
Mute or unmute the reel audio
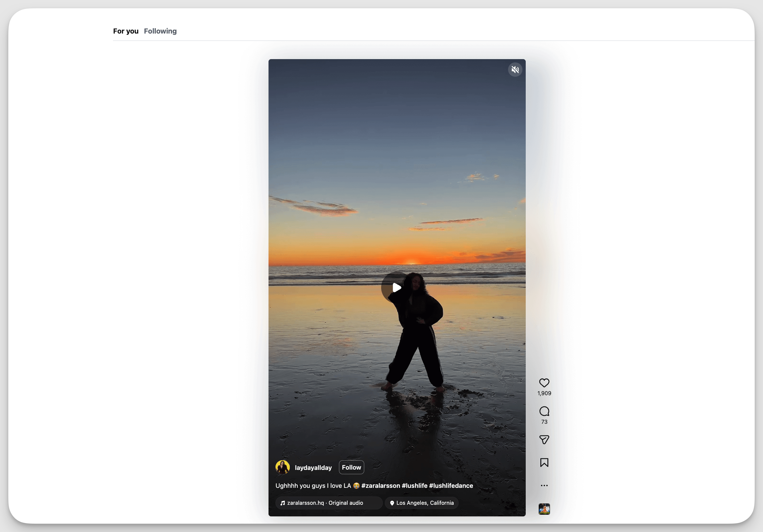515,69
